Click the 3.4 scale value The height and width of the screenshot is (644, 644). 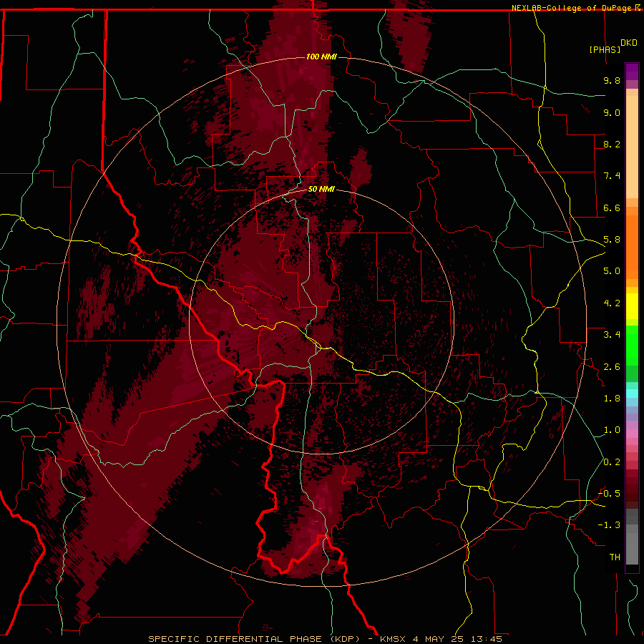pos(612,335)
